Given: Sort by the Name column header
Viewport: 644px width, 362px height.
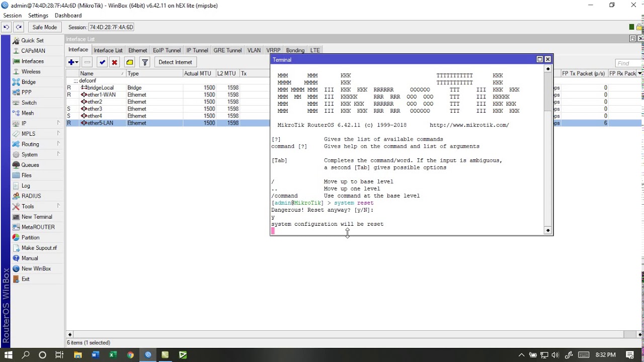Looking at the screenshot, I should (103, 73).
